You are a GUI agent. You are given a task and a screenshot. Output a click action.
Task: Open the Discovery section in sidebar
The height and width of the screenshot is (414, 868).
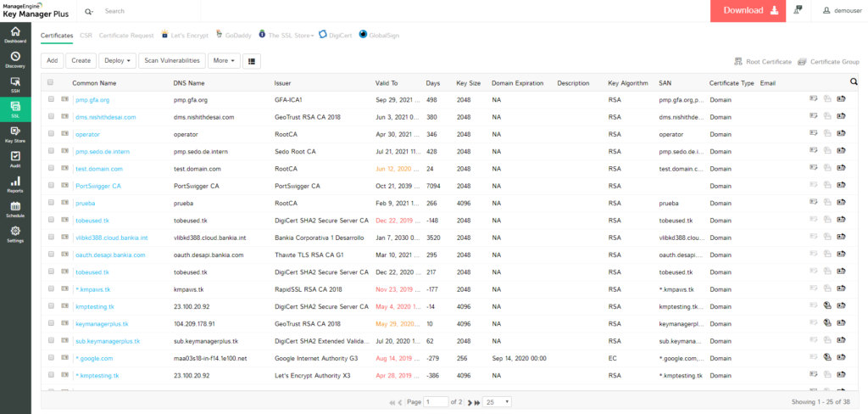[x=15, y=59]
